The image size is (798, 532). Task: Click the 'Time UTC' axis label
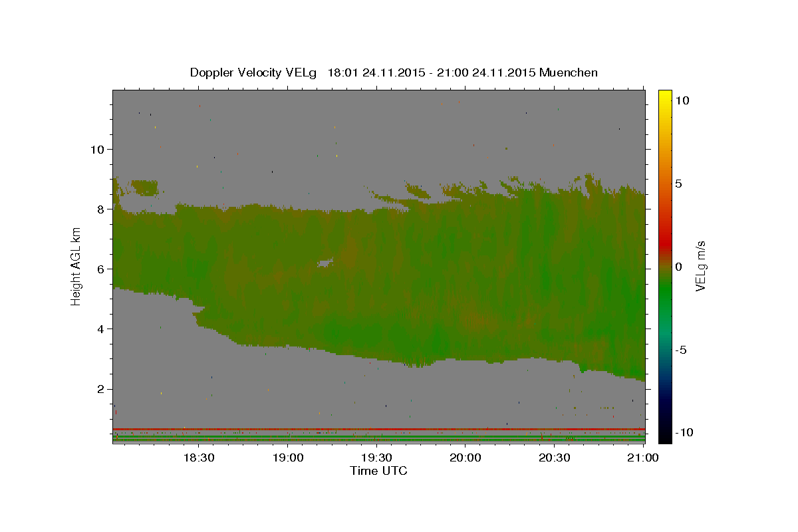pos(378,471)
